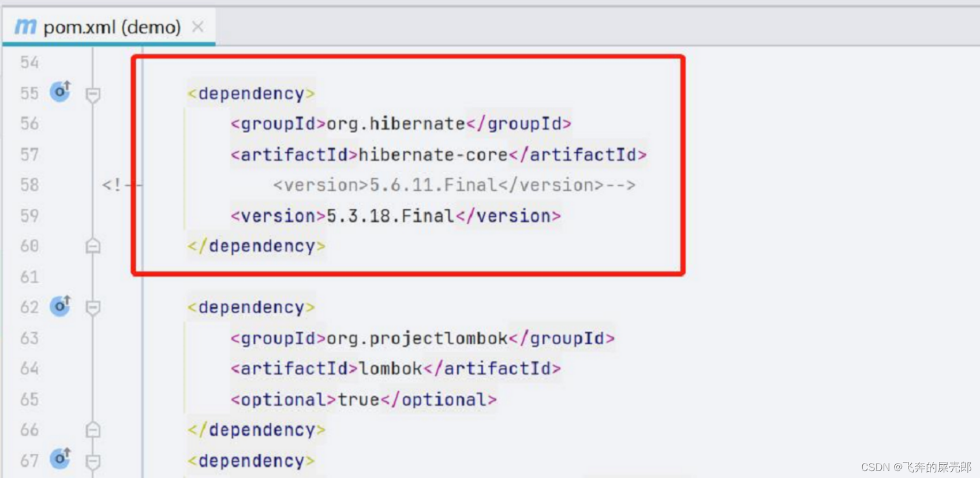The width and height of the screenshot is (980, 478).
Task: Click the Maven file icon on pom.xml tab
Action: (25, 27)
